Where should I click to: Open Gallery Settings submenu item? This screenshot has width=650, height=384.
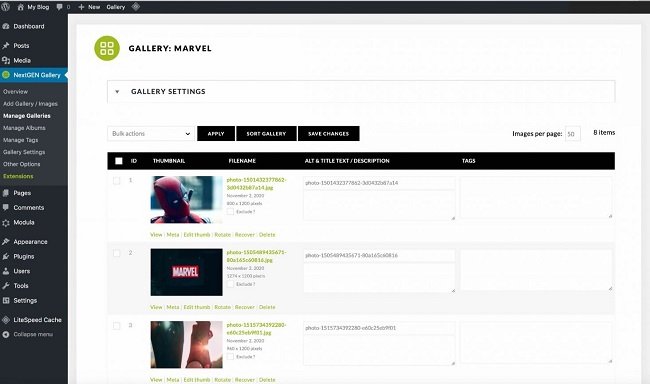coord(24,152)
